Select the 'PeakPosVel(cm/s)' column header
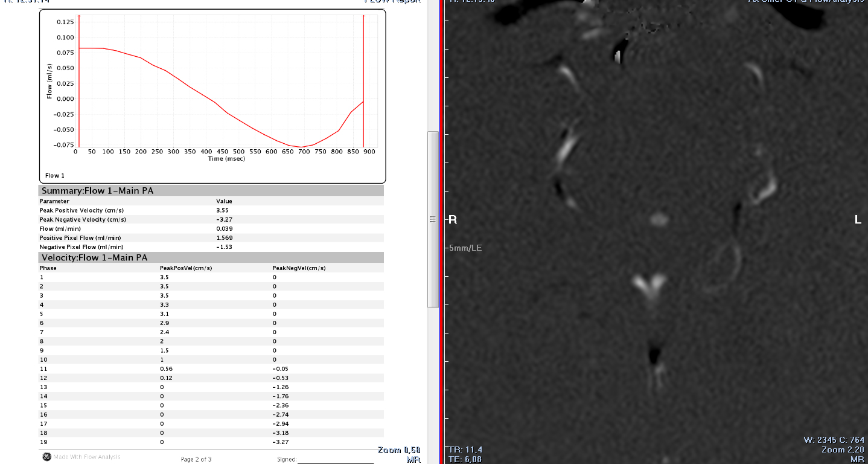This screenshot has width=868, height=464. click(186, 268)
